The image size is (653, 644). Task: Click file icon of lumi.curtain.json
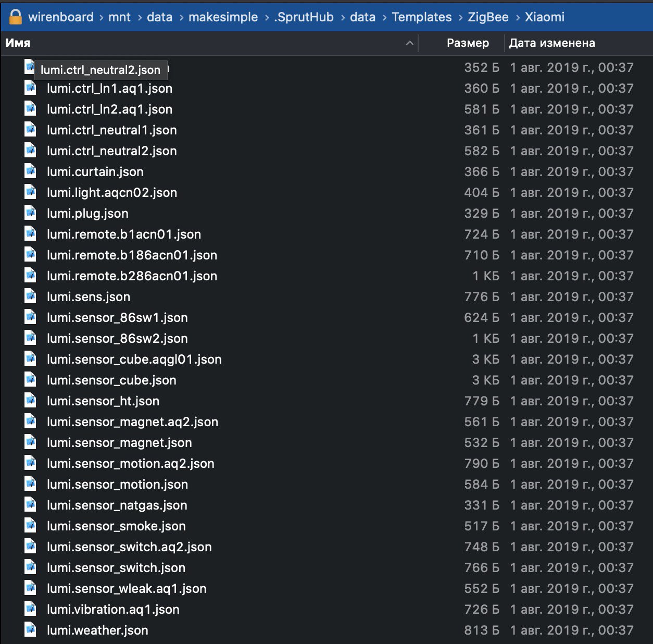pyautogui.click(x=31, y=171)
